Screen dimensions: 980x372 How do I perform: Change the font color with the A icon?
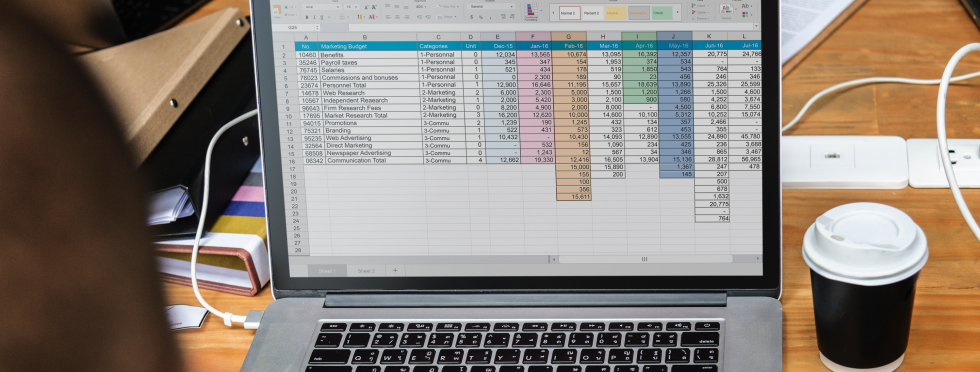coord(372,17)
